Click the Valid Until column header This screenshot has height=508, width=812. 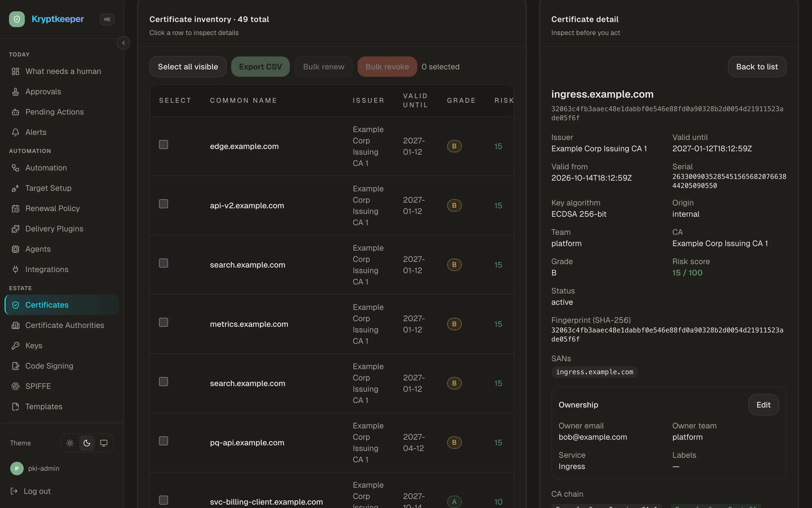pos(415,100)
